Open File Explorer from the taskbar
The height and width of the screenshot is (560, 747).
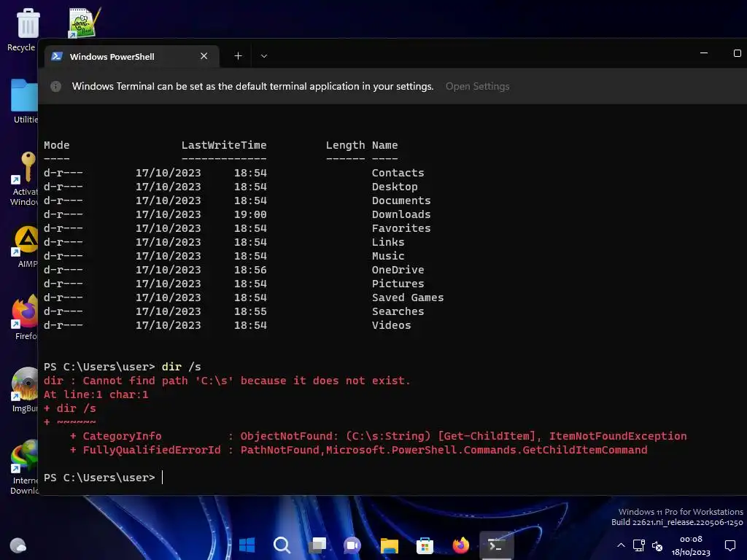(390, 545)
